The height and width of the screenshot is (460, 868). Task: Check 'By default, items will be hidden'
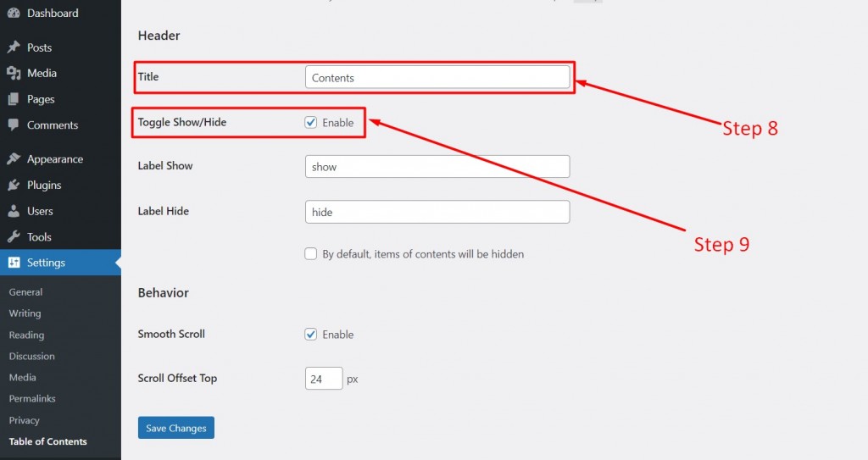(x=310, y=254)
